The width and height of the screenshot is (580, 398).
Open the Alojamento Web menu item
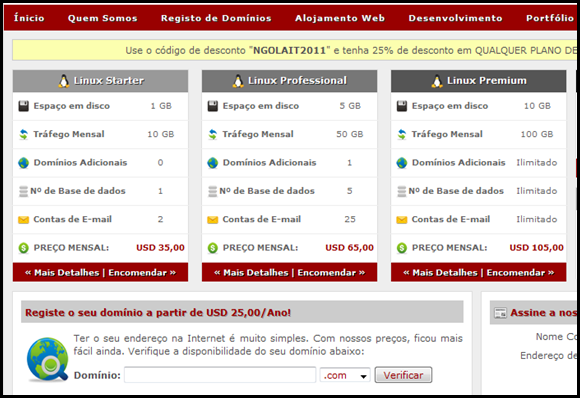click(340, 18)
